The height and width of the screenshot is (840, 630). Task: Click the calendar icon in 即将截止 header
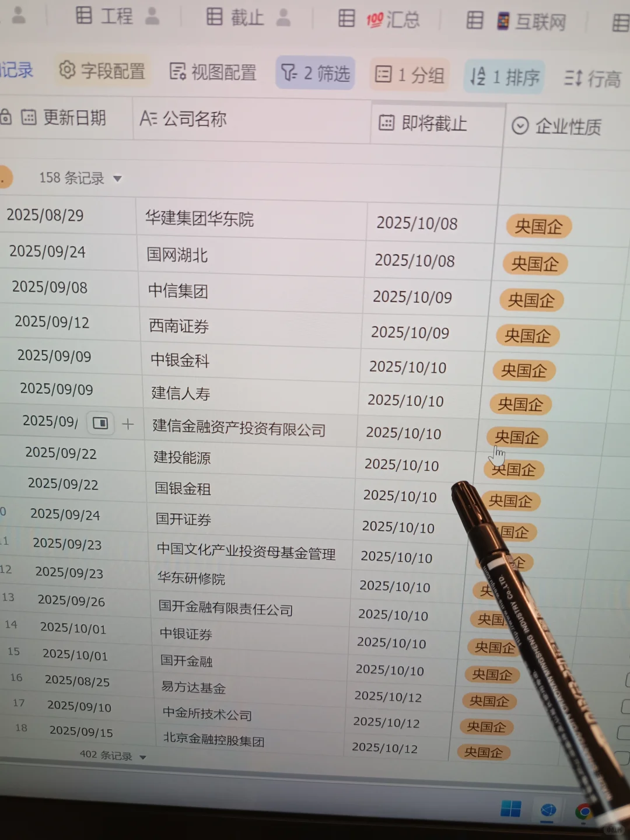pos(386,123)
